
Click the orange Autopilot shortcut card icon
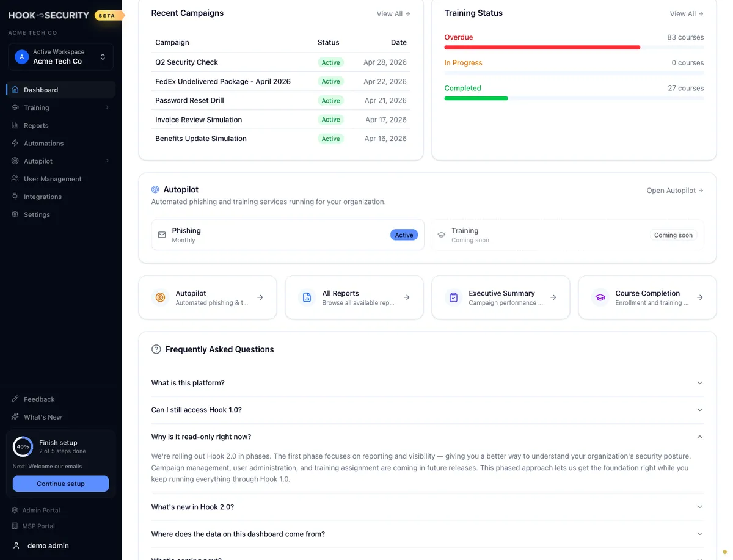161,297
